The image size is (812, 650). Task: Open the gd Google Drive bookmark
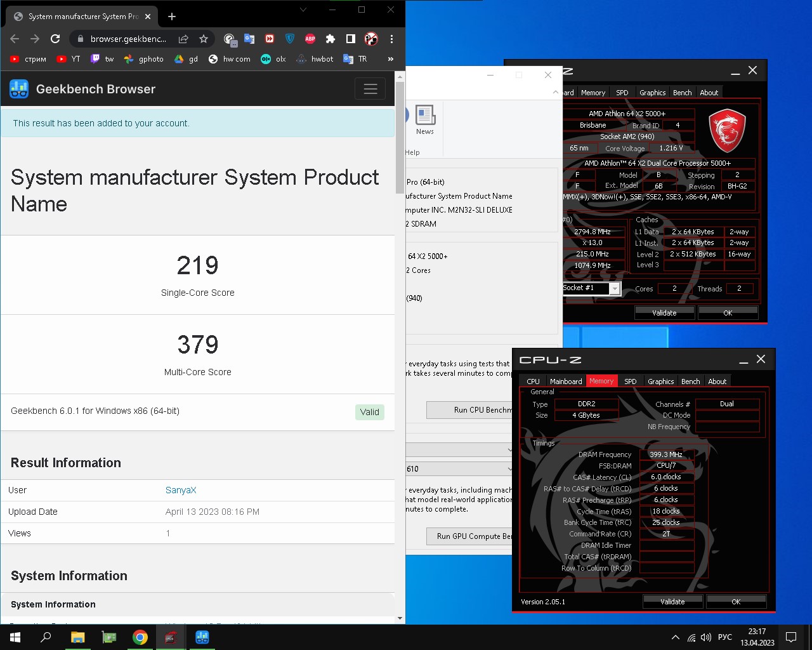(x=187, y=59)
